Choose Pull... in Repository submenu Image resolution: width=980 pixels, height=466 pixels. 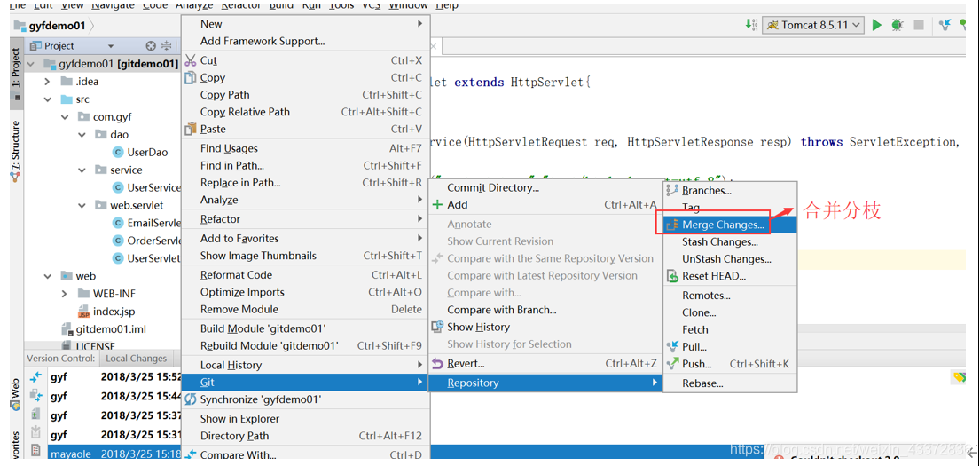pos(729,346)
